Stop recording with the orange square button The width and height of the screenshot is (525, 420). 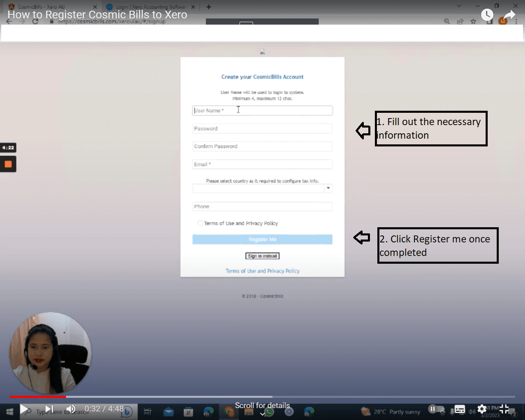click(8, 164)
